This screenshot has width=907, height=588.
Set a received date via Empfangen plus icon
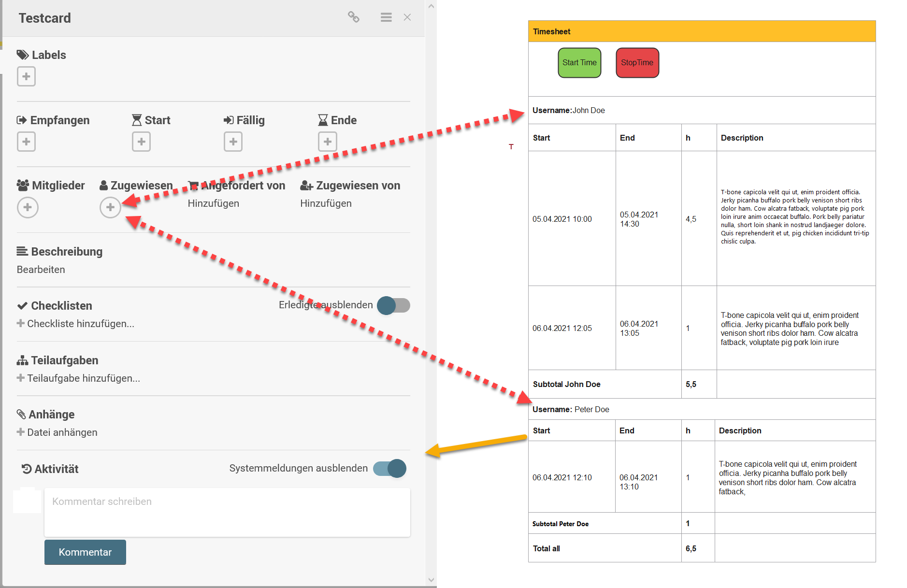26,141
